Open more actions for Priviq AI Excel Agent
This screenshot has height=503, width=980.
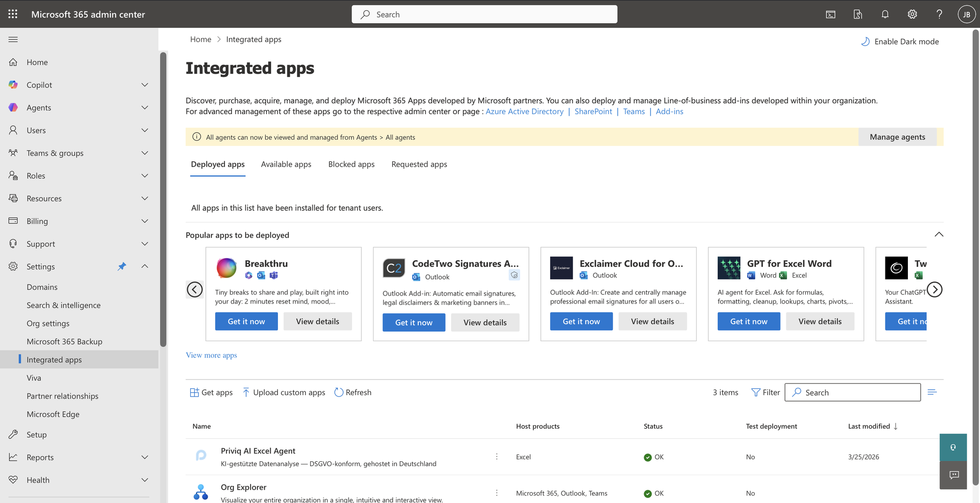(497, 456)
